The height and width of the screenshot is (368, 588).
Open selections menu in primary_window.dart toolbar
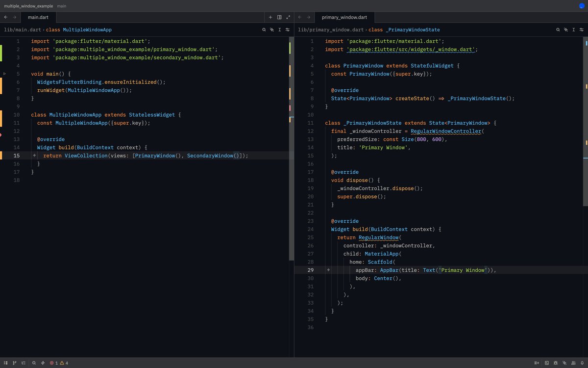click(x=573, y=29)
